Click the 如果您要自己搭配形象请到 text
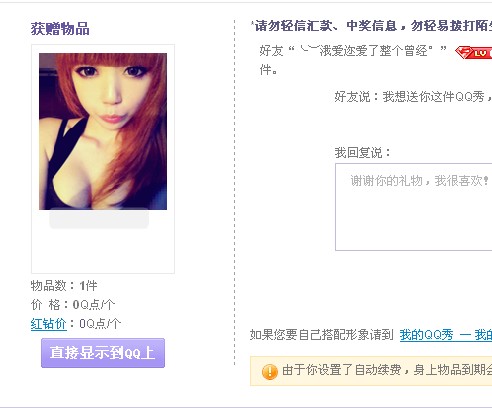492x408 pixels. (322, 335)
